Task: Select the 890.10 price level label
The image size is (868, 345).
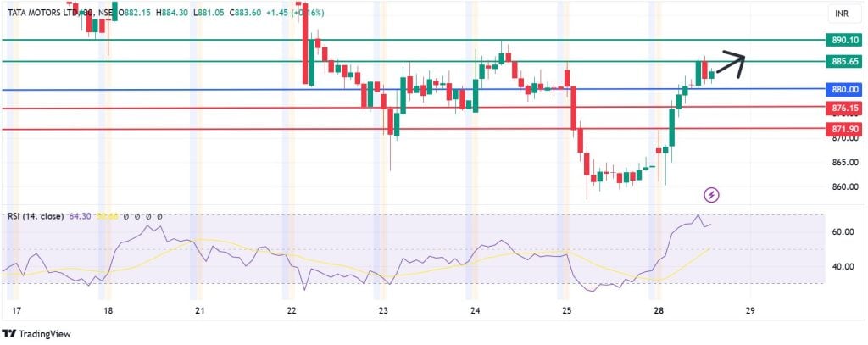Action: tap(844, 40)
